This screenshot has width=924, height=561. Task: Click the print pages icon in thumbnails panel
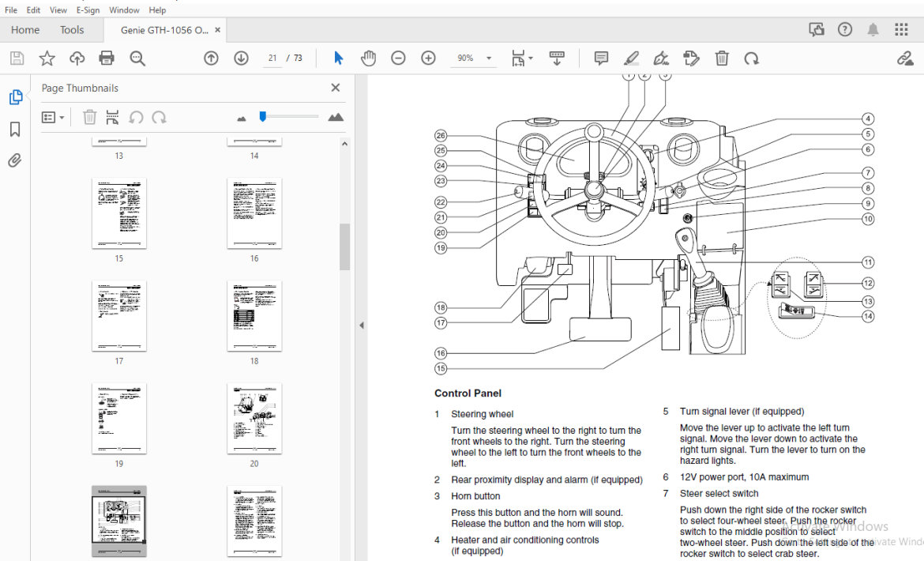tap(112, 117)
